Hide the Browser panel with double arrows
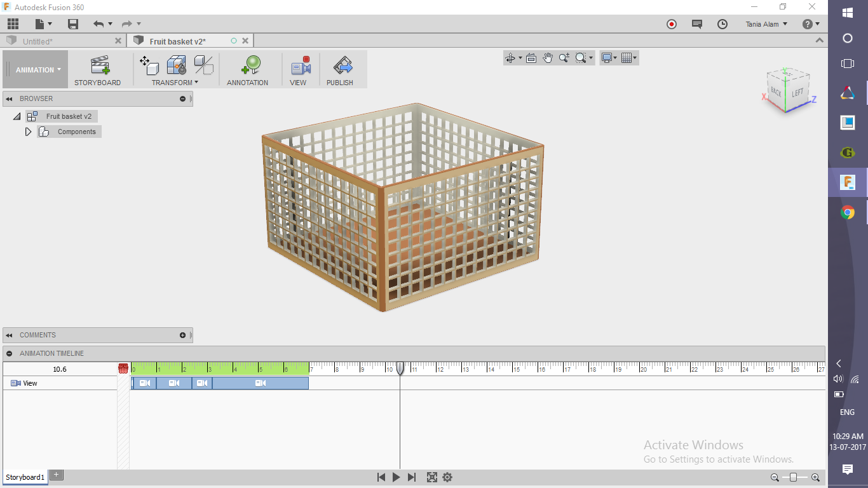The height and width of the screenshot is (488, 868). (x=10, y=99)
